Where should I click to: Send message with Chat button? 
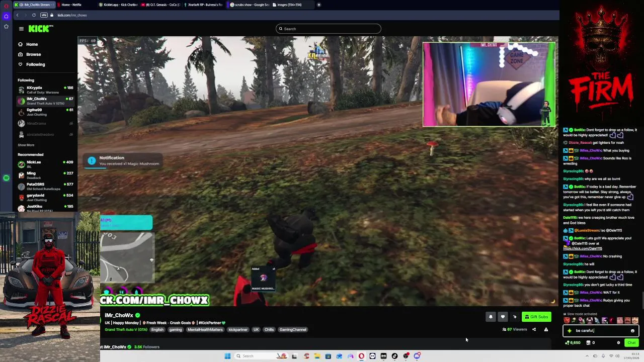click(x=631, y=343)
